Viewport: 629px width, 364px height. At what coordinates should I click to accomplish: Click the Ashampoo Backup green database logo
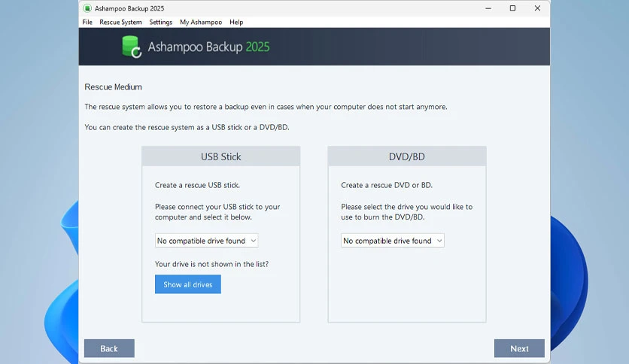pyautogui.click(x=132, y=47)
